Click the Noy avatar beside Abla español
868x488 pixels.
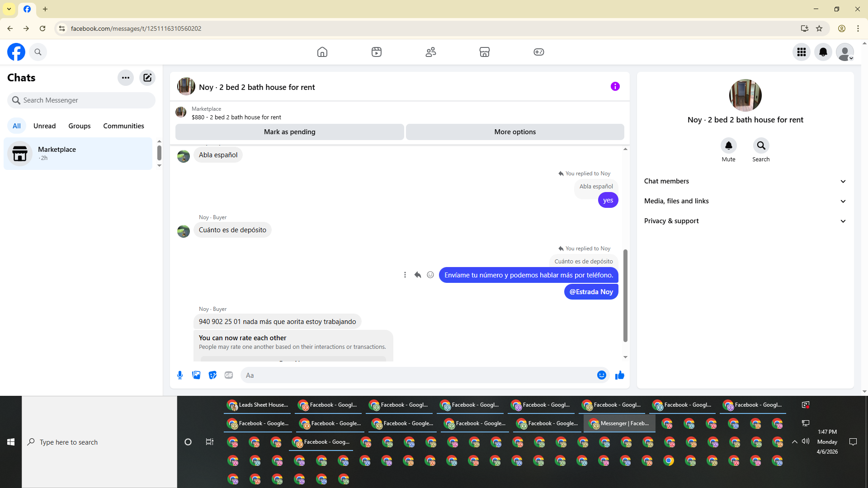pos(184,156)
